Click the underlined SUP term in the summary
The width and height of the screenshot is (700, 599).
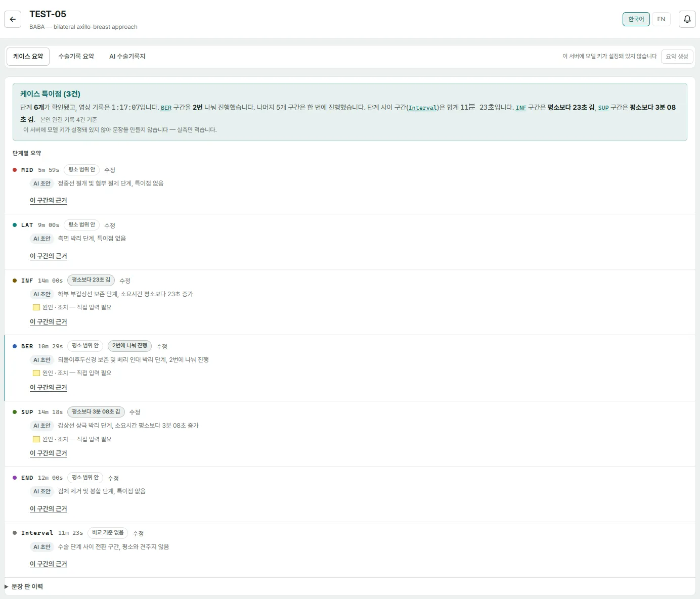[603, 108]
